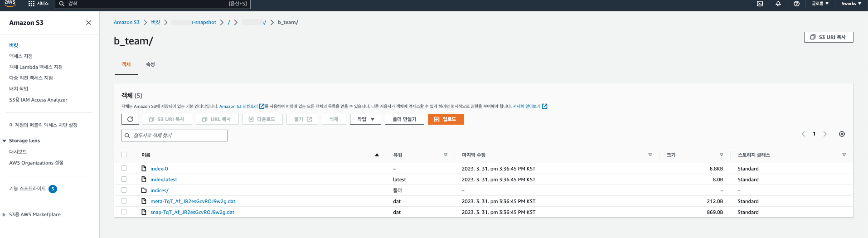This screenshot has width=868, height=238.
Task: Open the 글로벌 region dropdown
Action: click(820, 4)
